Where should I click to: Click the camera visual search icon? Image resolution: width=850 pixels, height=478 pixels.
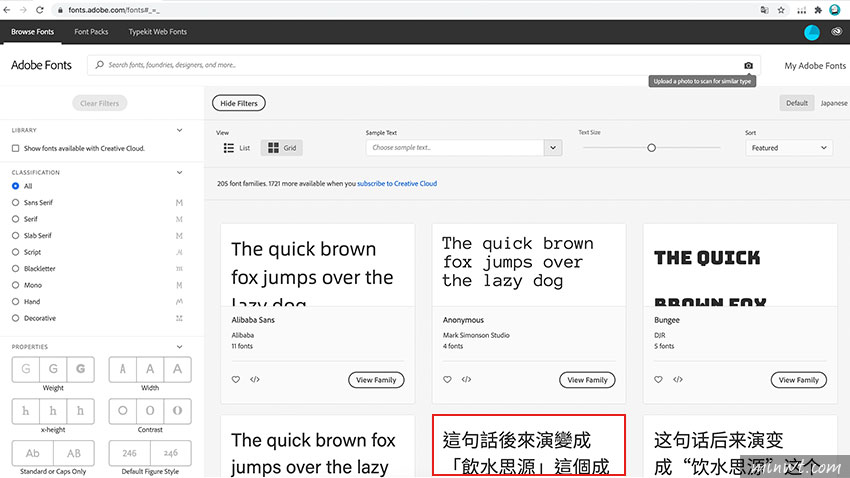(748, 65)
